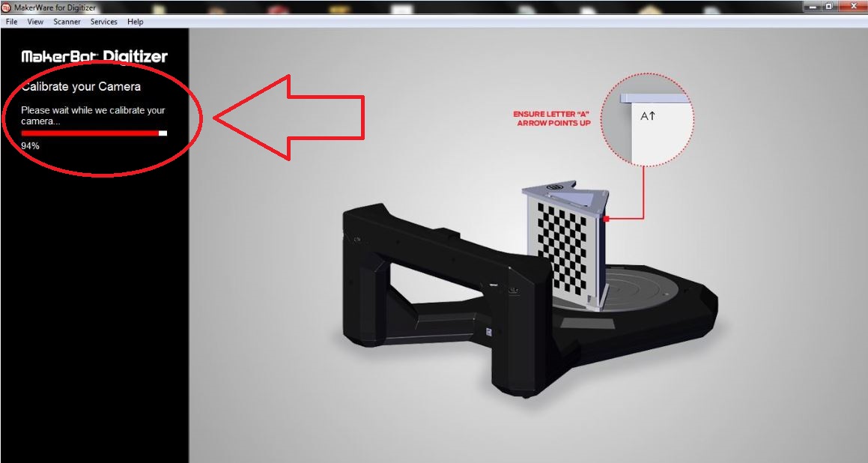Click the 94% progress value

coord(30,145)
